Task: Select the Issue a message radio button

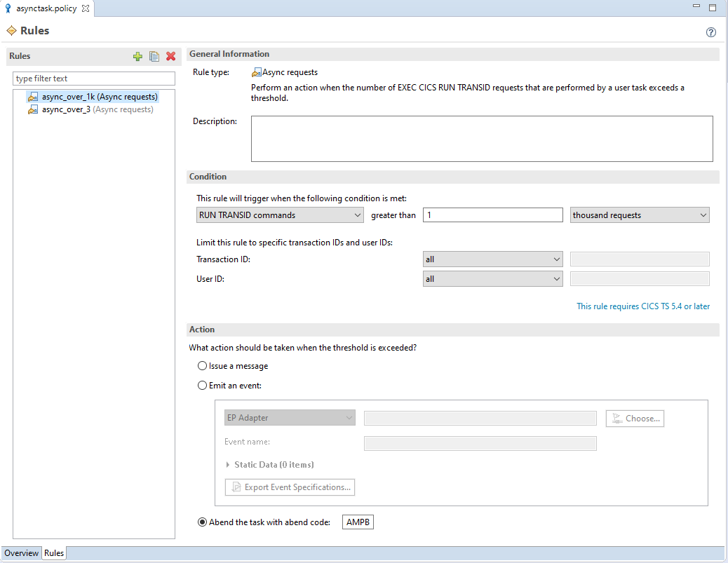Action: [x=202, y=365]
